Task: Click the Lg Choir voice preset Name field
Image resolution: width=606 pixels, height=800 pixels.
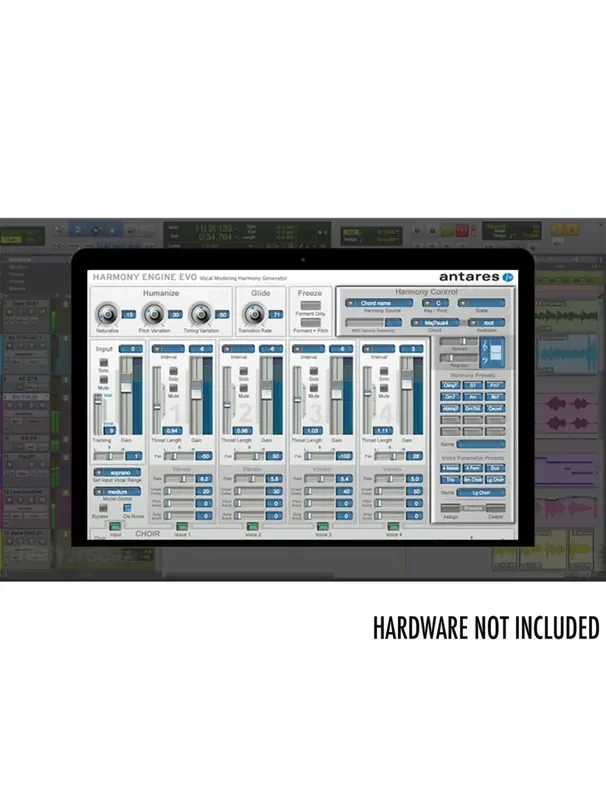Action: (x=481, y=493)
